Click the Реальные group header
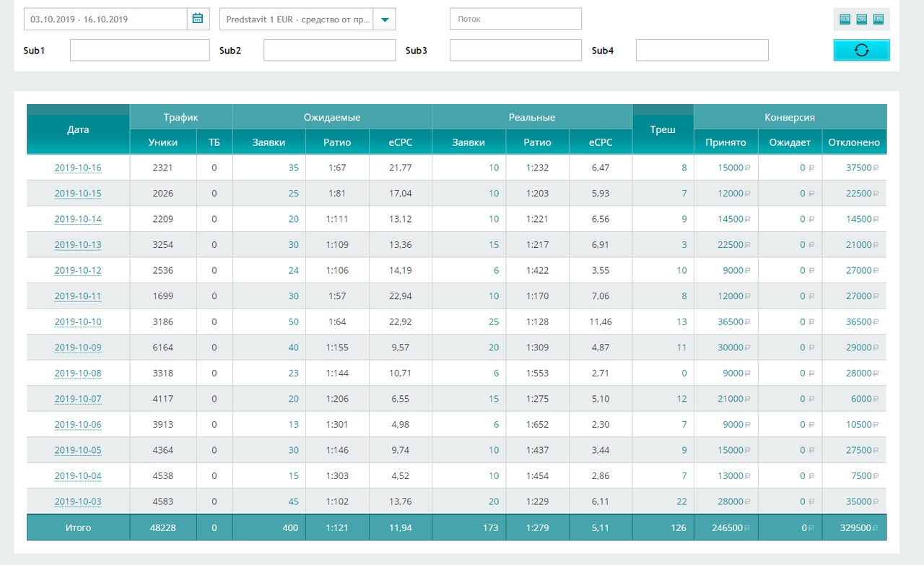Viewport: 924px width, 565px height. click(x=532, y=117)
